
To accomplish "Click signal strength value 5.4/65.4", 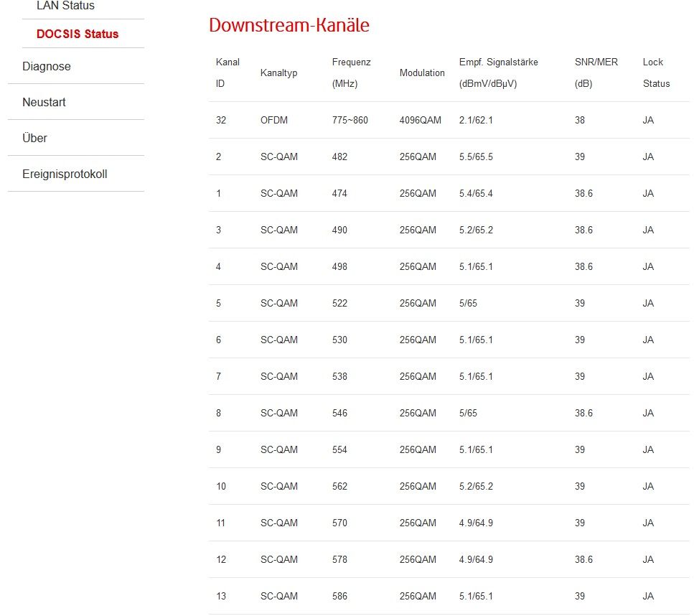I will (476, 194).
